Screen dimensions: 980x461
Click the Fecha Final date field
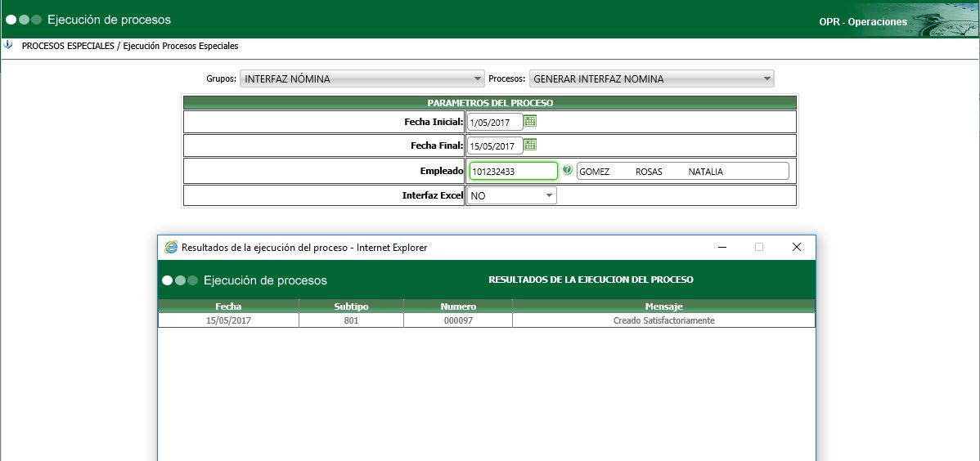[x=494, y=146]
